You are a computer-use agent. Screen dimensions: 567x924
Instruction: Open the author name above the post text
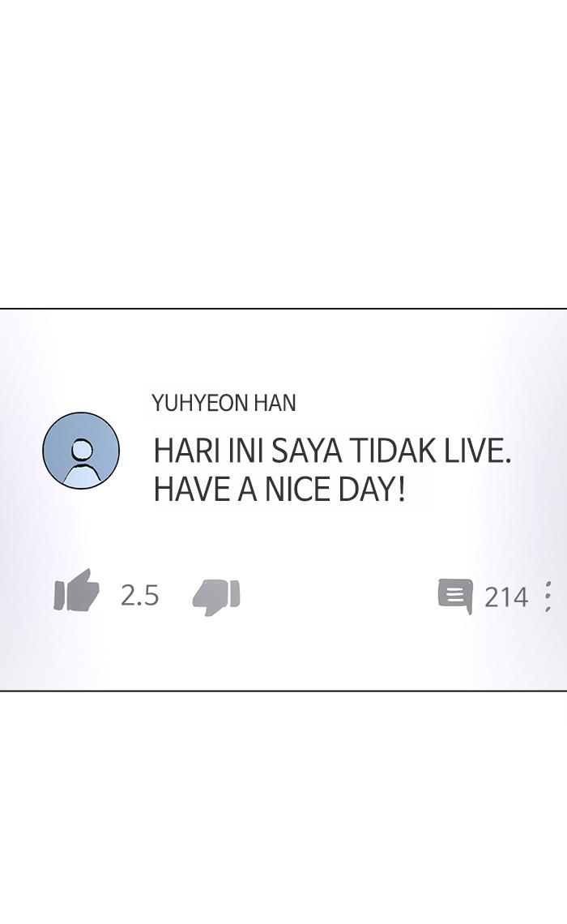pyautogui.click(x=224, y=403)
